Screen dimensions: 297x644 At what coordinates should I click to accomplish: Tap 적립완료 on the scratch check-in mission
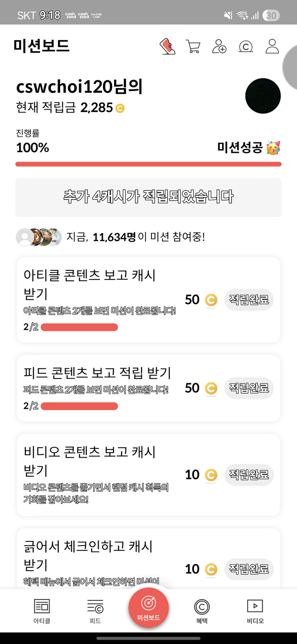tap(249, 569)
